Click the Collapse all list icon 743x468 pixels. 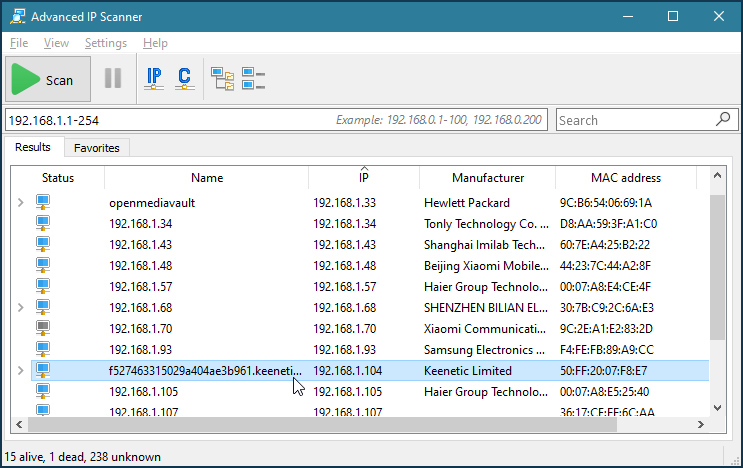[253, 79]
